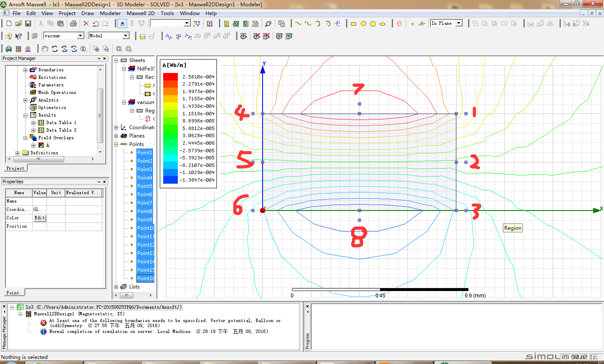Click the Print icon

pos(73,23)
